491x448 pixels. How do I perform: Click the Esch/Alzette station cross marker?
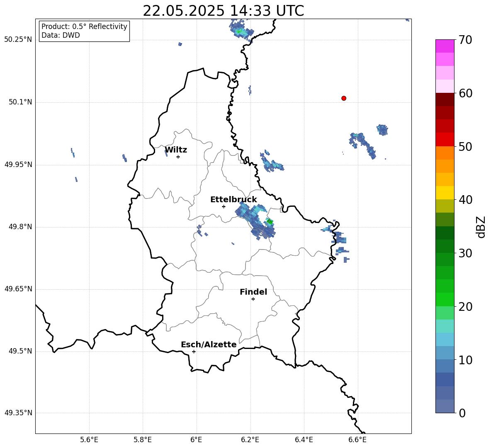point(194,351)
